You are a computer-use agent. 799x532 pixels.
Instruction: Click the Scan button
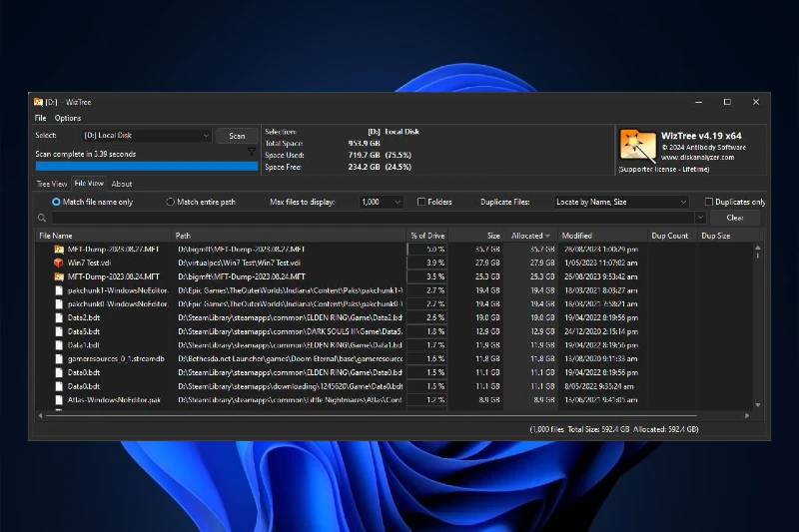tap(237, 136)
